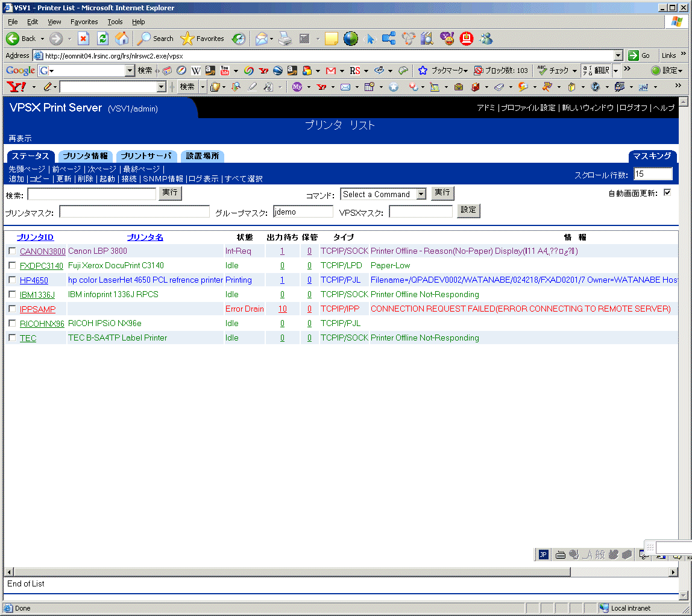Open the History icon in toolbar

tap(239, 39)
